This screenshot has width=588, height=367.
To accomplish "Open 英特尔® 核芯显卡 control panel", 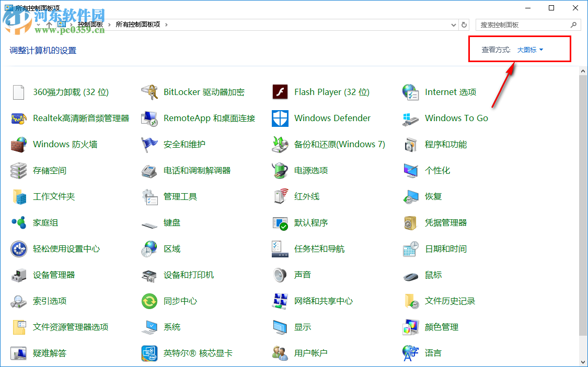I will [197, 353].
